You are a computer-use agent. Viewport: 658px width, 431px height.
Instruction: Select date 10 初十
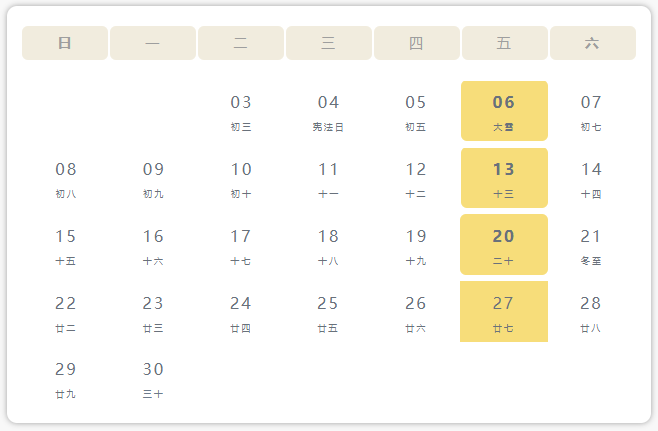tap(241, 178)
